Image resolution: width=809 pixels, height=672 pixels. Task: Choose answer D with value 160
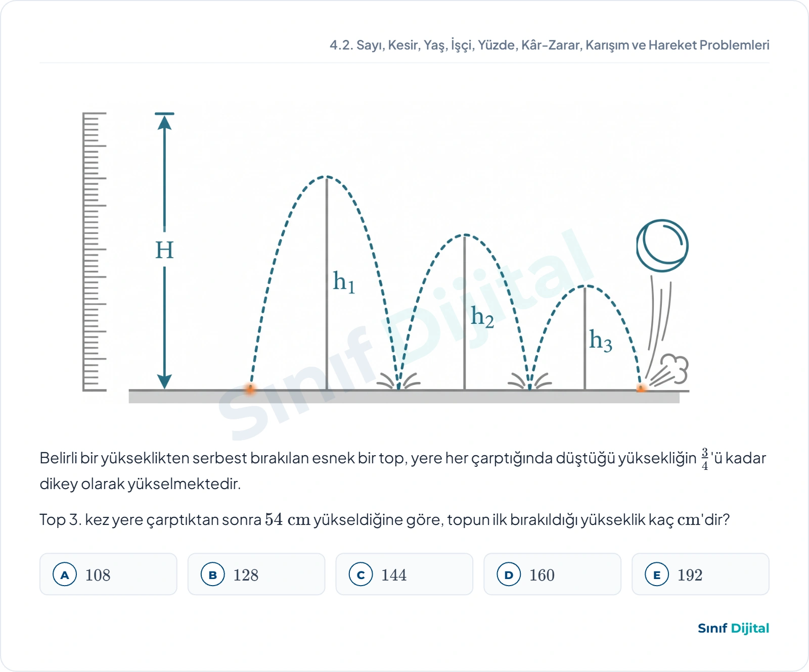click(552, 574)
